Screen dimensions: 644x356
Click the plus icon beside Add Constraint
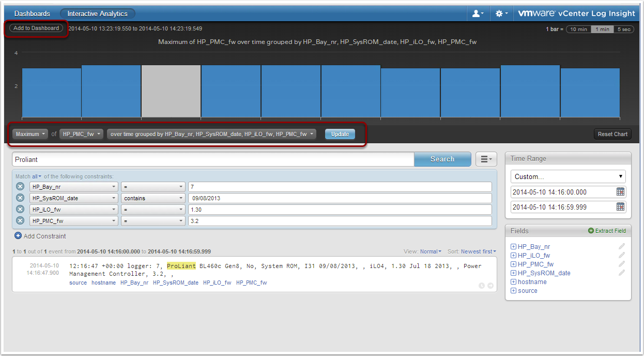click(18, 236)
